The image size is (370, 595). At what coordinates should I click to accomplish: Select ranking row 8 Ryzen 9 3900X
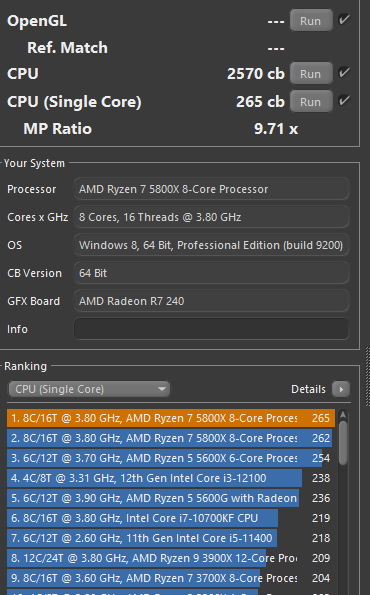(171, 558)
